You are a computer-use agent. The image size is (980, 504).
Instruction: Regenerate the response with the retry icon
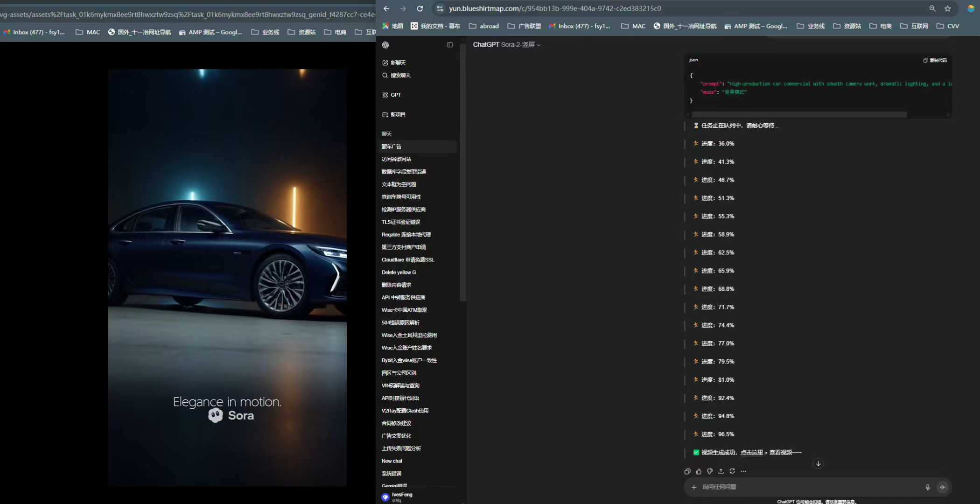(x=732, y=471)
